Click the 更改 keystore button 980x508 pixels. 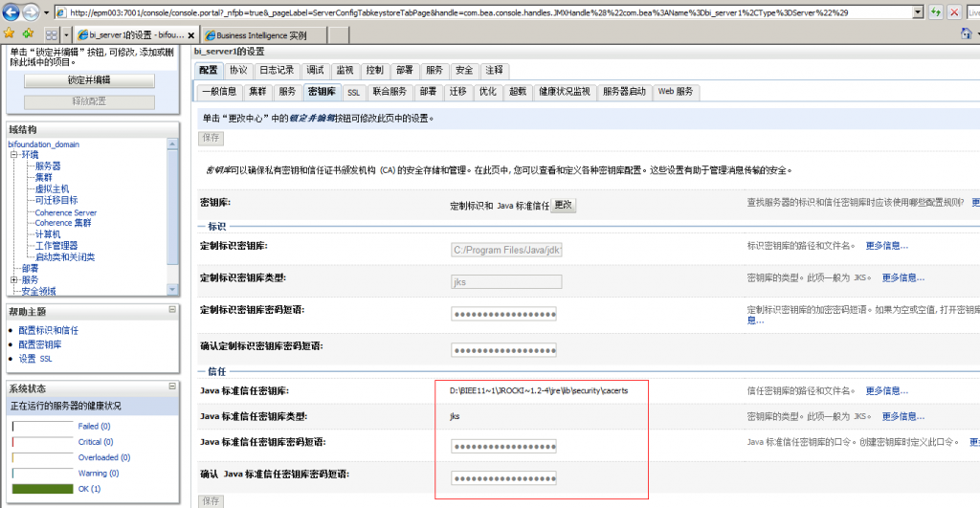point(563,205)
